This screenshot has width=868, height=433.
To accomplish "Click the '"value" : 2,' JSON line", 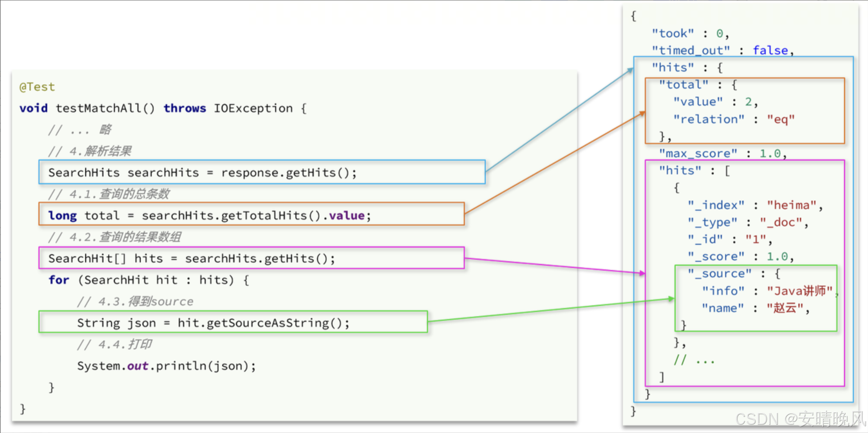I will pos(716,102).
